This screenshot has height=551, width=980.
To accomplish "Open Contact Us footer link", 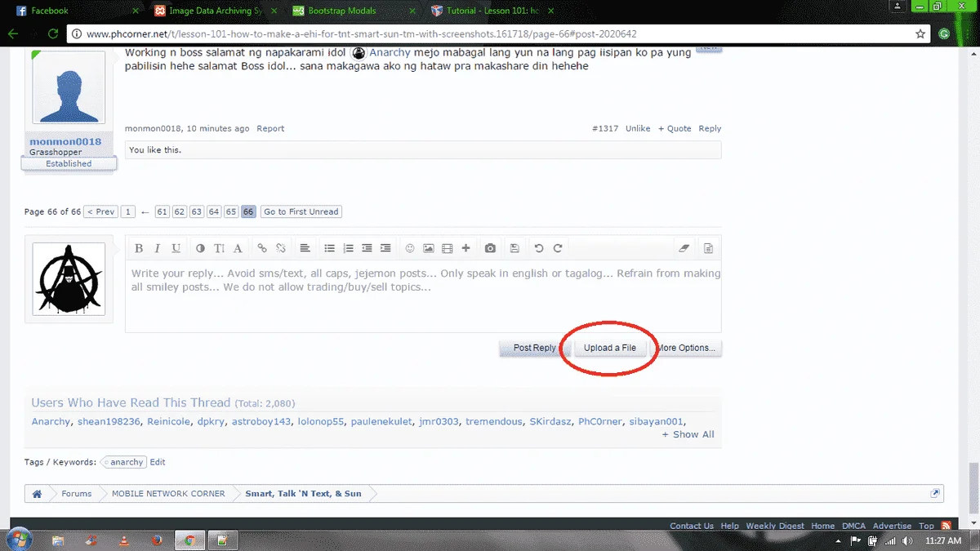I will (692, 526).
